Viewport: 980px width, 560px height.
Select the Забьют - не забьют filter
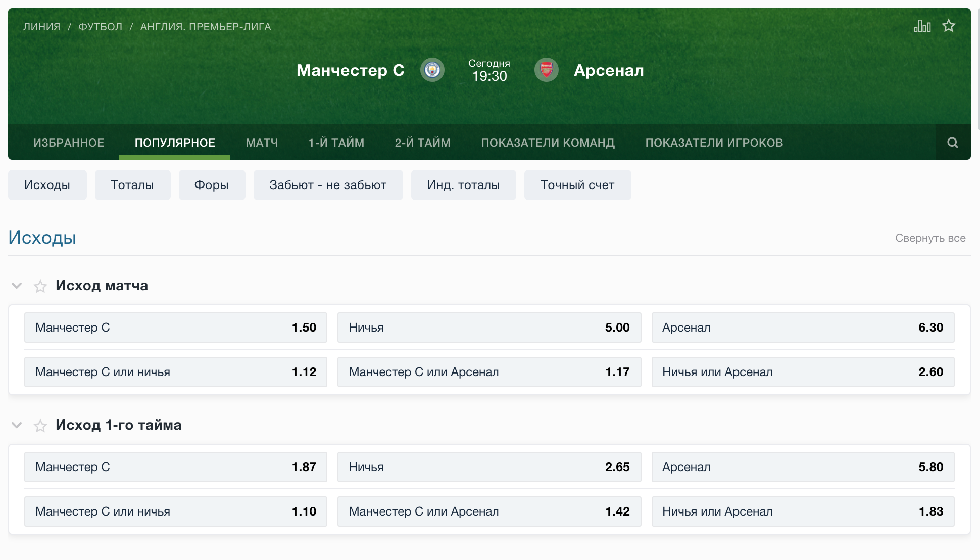click(328, 185)
